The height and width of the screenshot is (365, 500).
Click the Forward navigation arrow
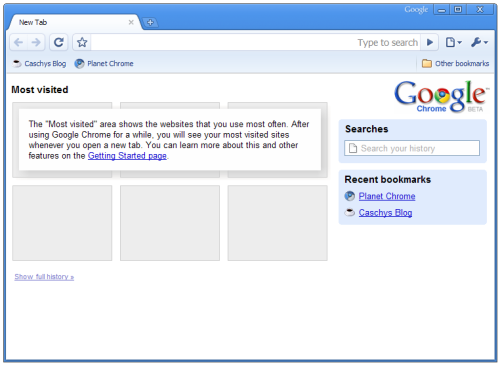click(x=36, y=42)
